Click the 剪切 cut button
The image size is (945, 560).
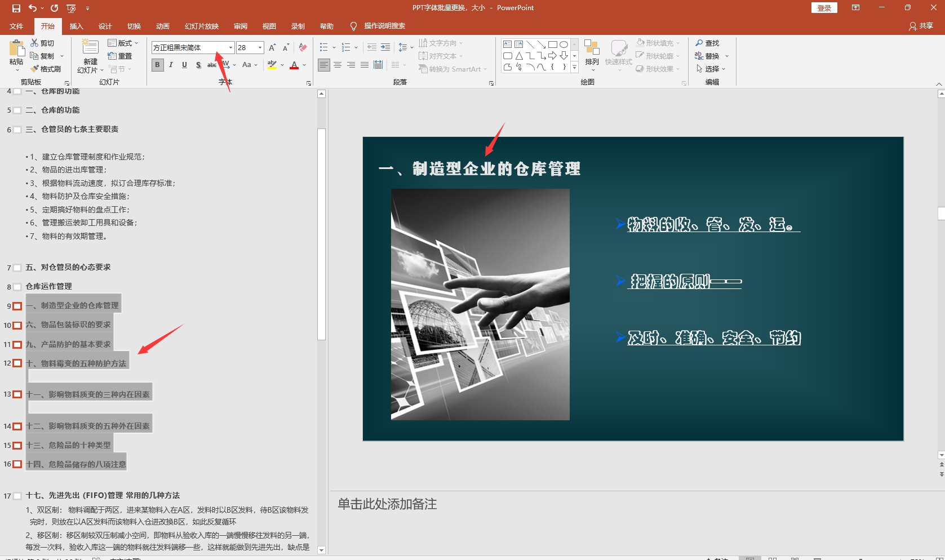pyautogui.click(x=42, y=43)
